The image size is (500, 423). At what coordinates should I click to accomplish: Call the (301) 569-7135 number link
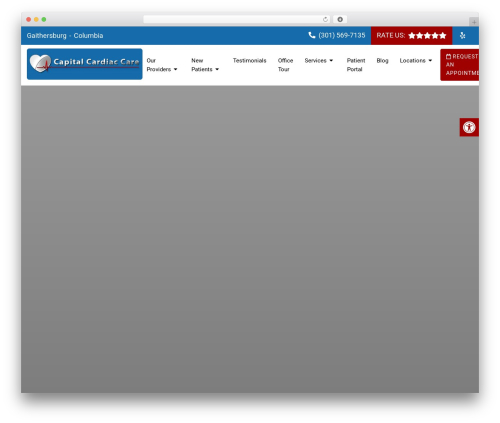(x=341, y=35)
